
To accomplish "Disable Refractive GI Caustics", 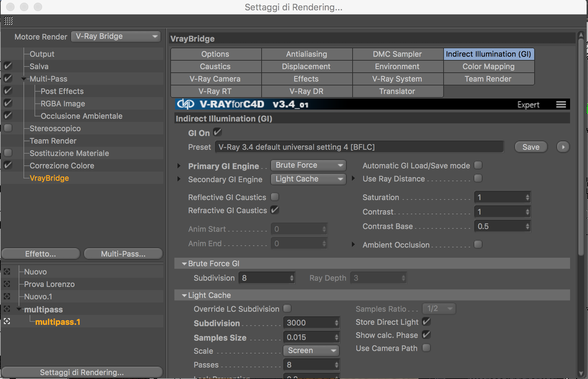I will 275,210.
